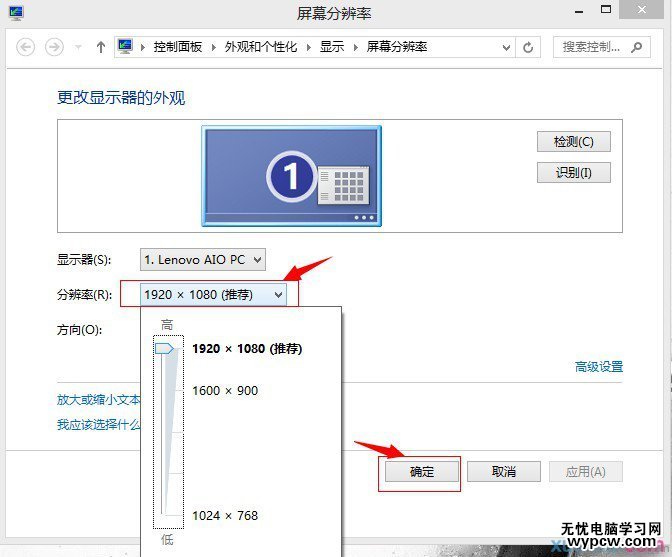This screenshot has height=557, width=672.
Task: Click the resolution slider thumb
Action: [164, 348]
